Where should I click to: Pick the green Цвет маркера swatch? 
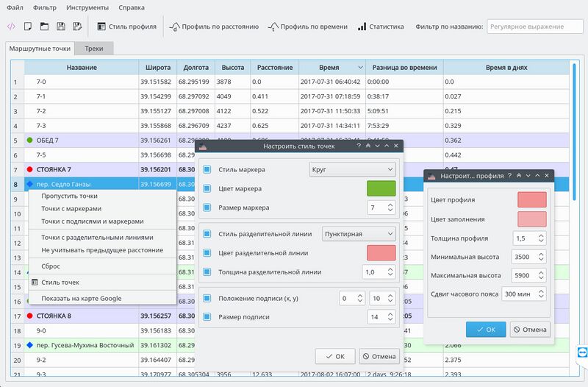tap(381, 188)
